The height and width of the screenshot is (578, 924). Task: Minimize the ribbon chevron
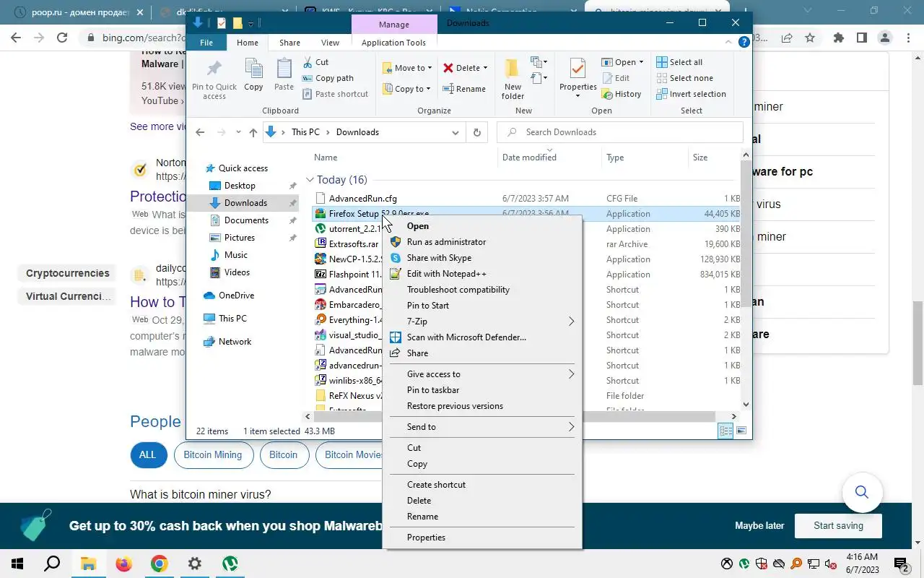[729, 43]
